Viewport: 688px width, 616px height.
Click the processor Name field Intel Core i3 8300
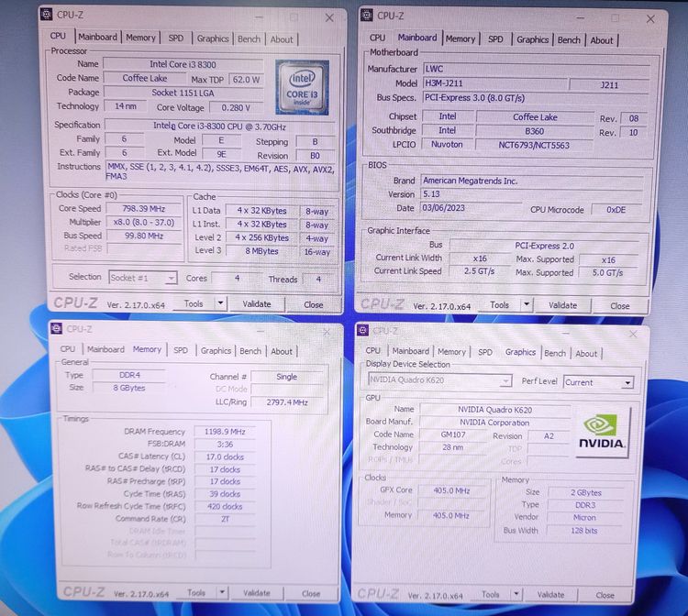pos(183,64)
